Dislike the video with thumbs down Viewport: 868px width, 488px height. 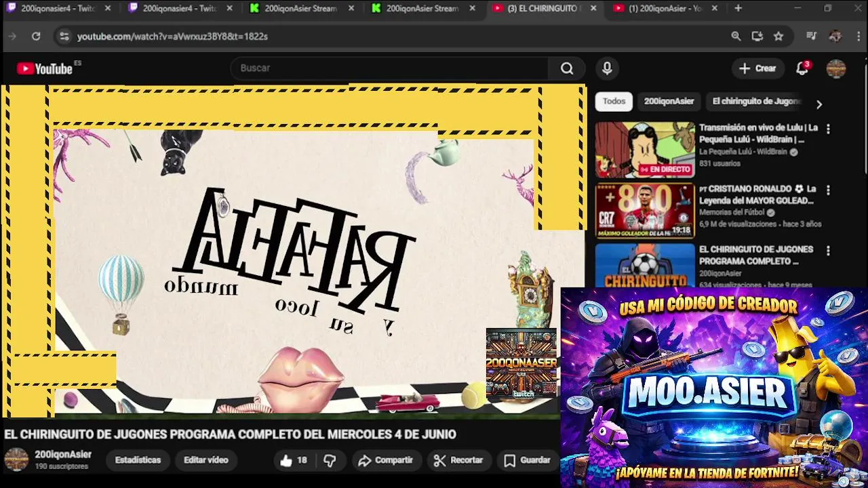coord(330,460)
